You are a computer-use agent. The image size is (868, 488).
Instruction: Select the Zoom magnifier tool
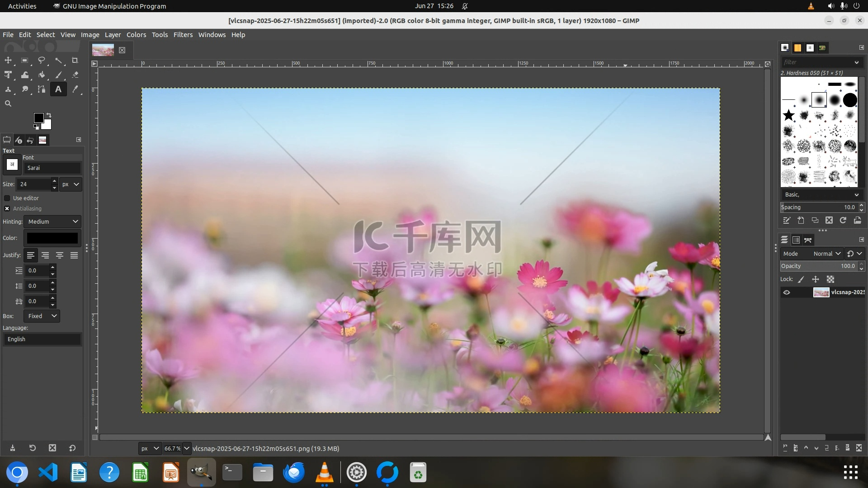click(8, 103)
